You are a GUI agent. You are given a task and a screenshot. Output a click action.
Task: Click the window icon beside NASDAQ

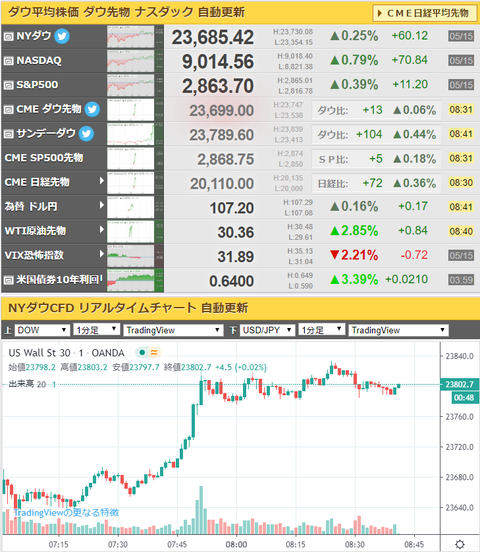[8, 61]
